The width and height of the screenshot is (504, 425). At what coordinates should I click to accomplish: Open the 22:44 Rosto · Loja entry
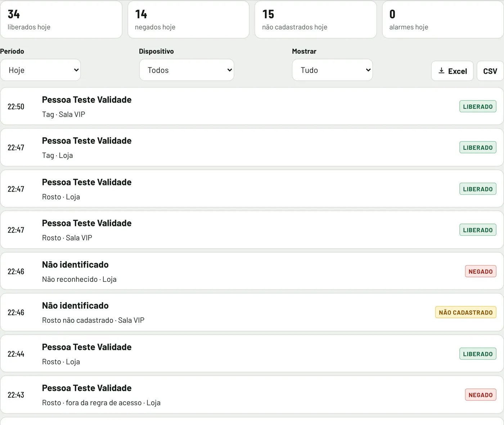[252, 353]
